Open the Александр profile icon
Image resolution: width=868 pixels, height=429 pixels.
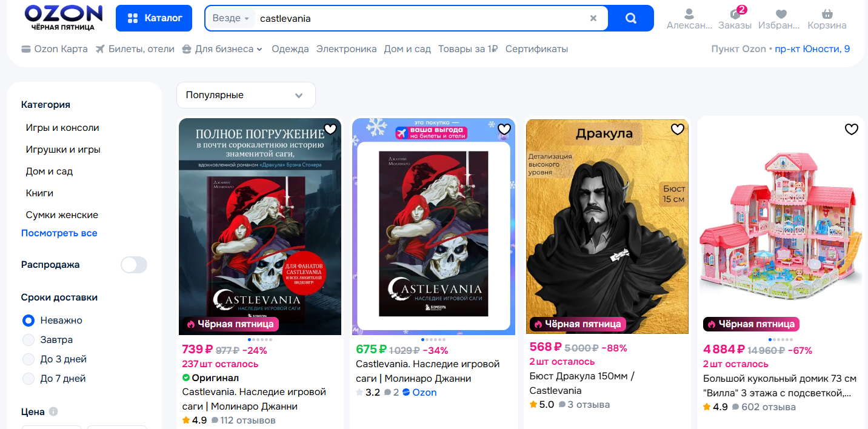click(689, 13)
